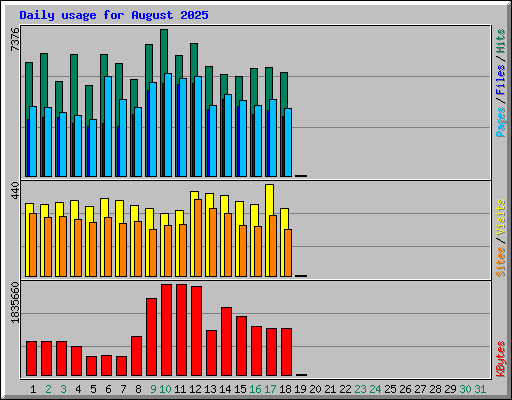Image resolution: width=512 pixels, height=400 pixels.
Task: Click day label 27 on the x-axis
Action: 420,389
